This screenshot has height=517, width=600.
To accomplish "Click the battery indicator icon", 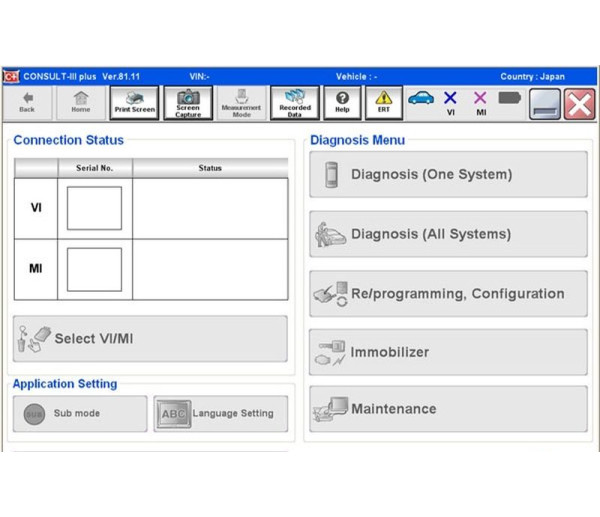I will [x=509, y=99].
